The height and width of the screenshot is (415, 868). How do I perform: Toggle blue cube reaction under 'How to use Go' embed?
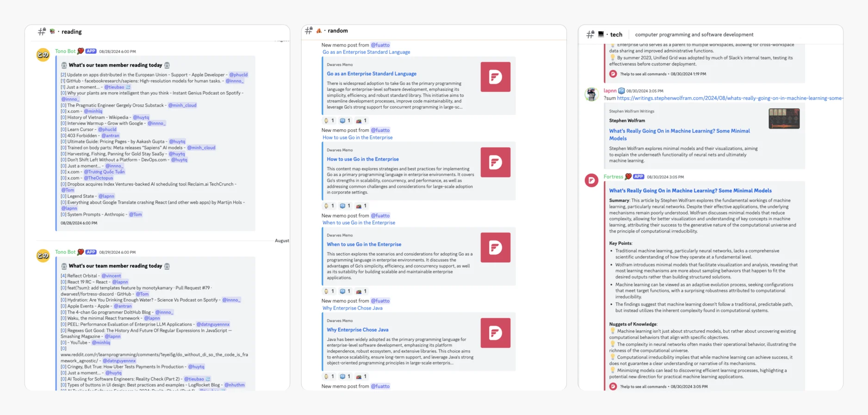point(345,206)
